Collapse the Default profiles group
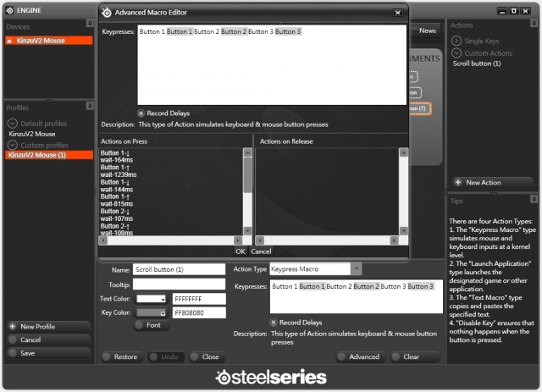542x392 pixels. coord(13,124)
